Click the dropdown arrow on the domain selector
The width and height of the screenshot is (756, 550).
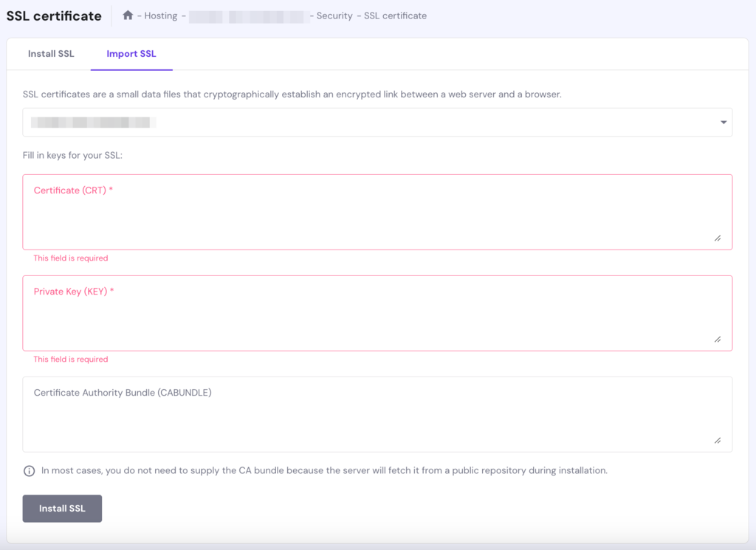click(723, 122)
